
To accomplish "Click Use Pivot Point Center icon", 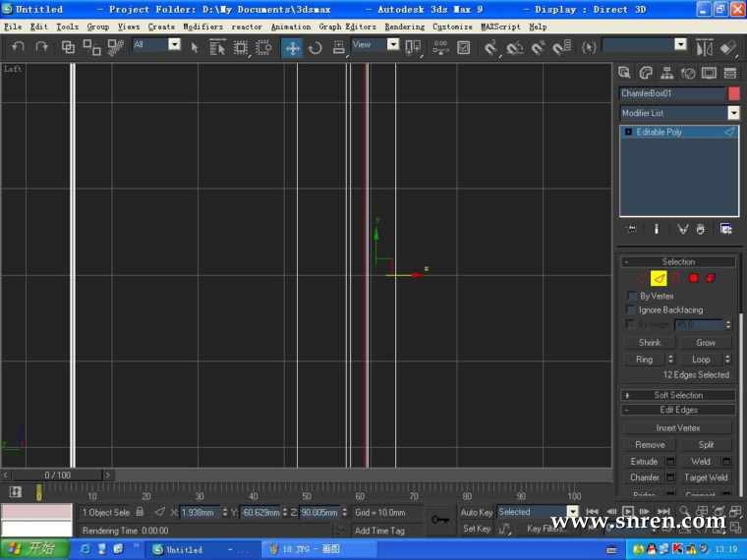I will [413, 47].
